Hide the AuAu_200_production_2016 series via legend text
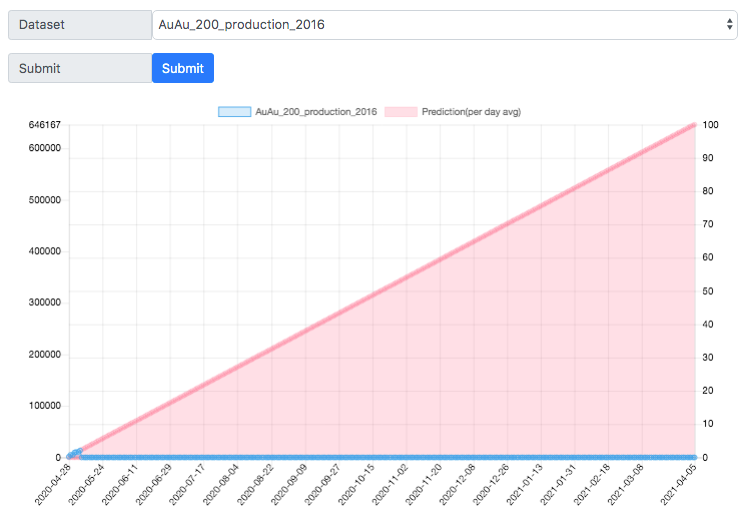This screenshot has width=745, height=520. pyautogui.click(x=316, y=112)
